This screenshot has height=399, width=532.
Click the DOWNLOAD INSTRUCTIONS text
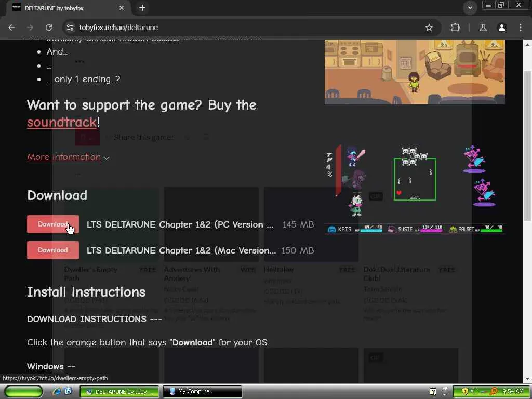[95, 320]
